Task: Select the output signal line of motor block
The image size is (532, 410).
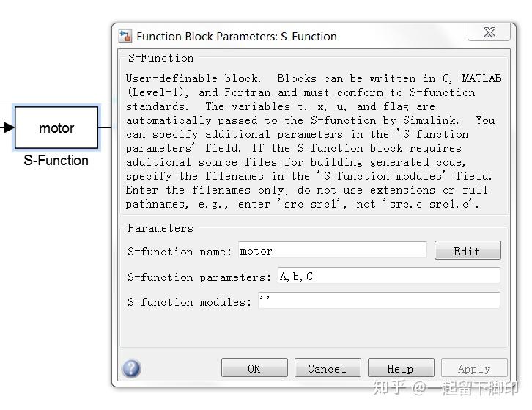Action: tap(105, 128)
